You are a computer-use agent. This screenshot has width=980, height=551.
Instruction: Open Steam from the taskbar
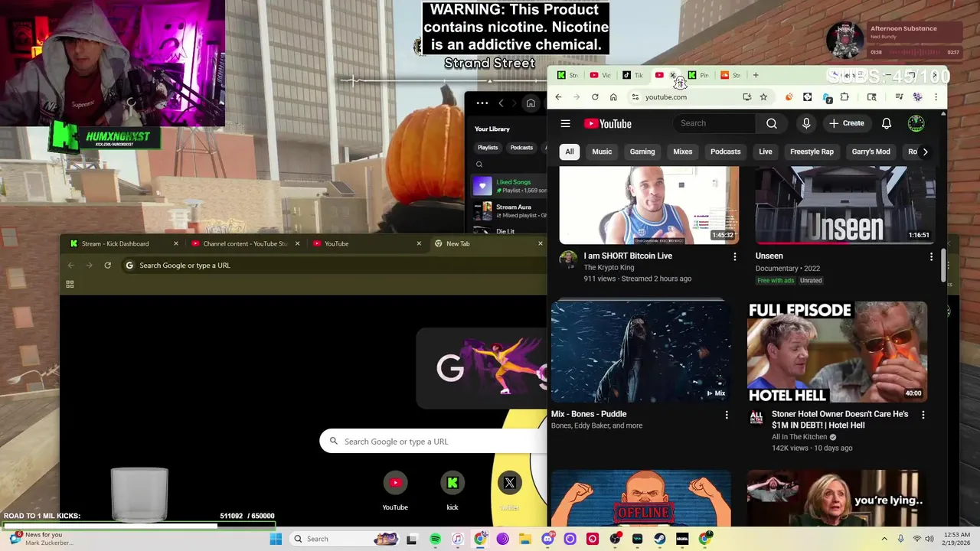659,539
